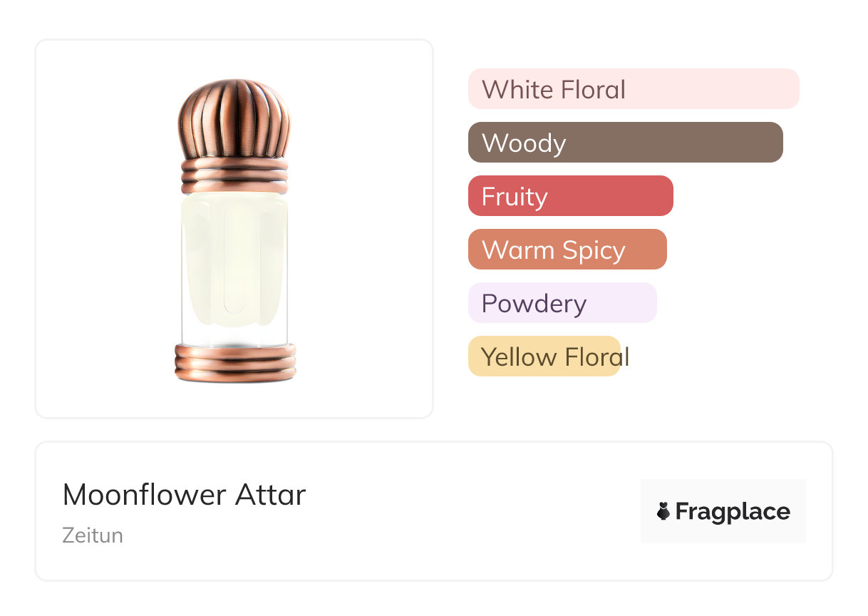Click the word 'Floral' in White Floral

[593, 90]
